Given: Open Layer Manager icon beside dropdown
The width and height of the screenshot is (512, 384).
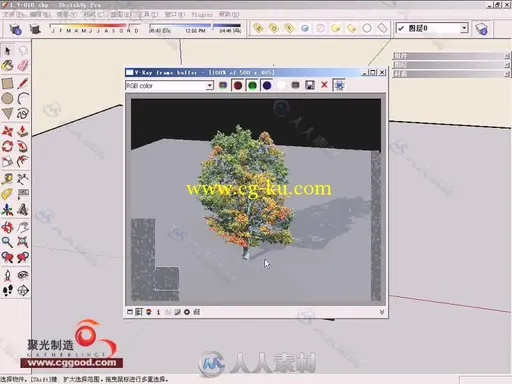Looking at the screenshot, I should (x=482, y=29).
